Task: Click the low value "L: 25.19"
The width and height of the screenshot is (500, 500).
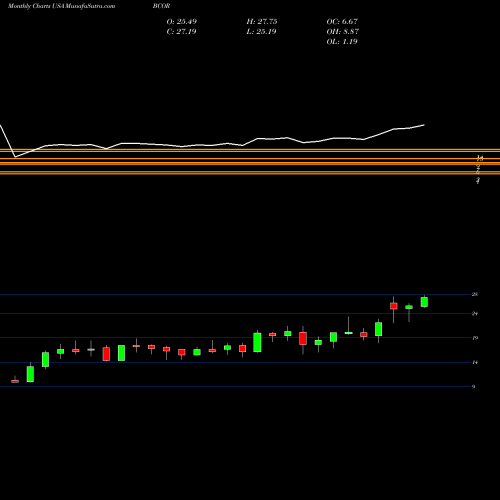Action: click(x=261, y=32)
